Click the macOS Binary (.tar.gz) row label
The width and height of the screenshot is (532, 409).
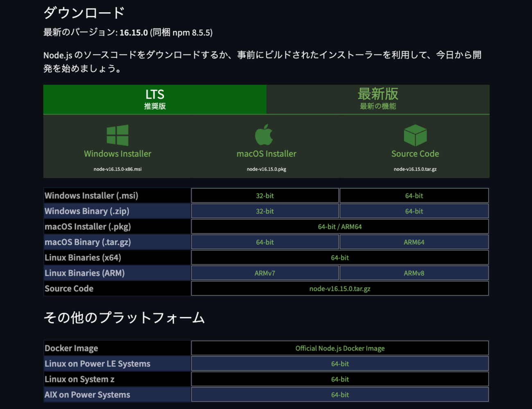pos(88,242)
